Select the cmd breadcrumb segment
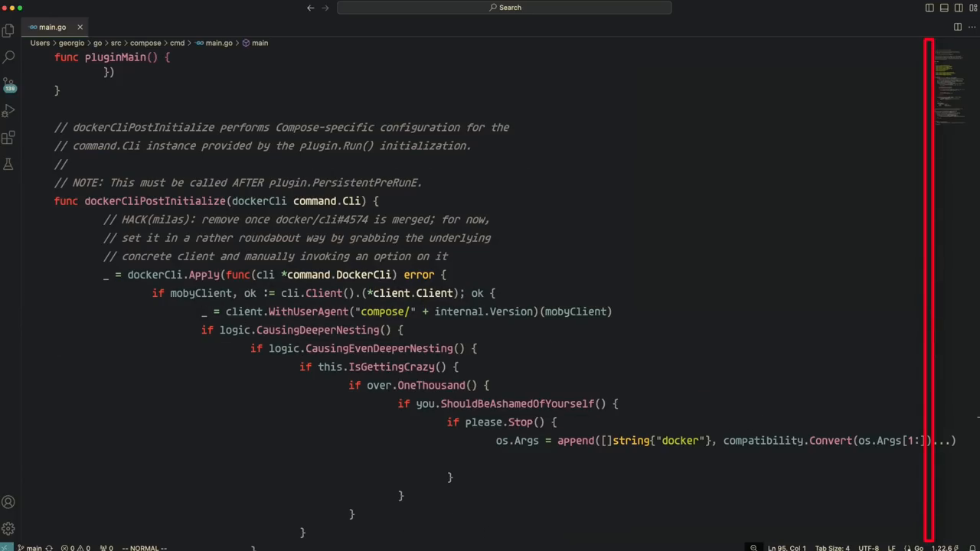Viewport: 980px width, 551px height. pyautogui.click(x=177, y=43)
